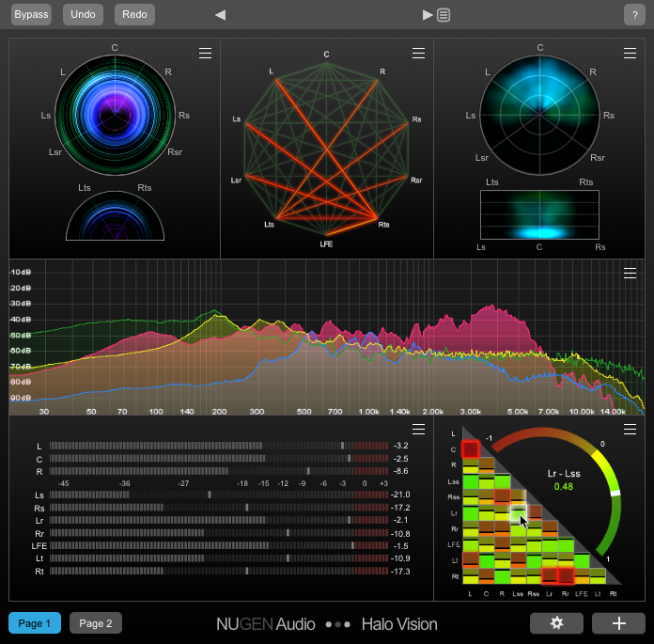This screenshot has height=644, width=654.
Task: Click the question mark help icon
Action: point(632,15)
